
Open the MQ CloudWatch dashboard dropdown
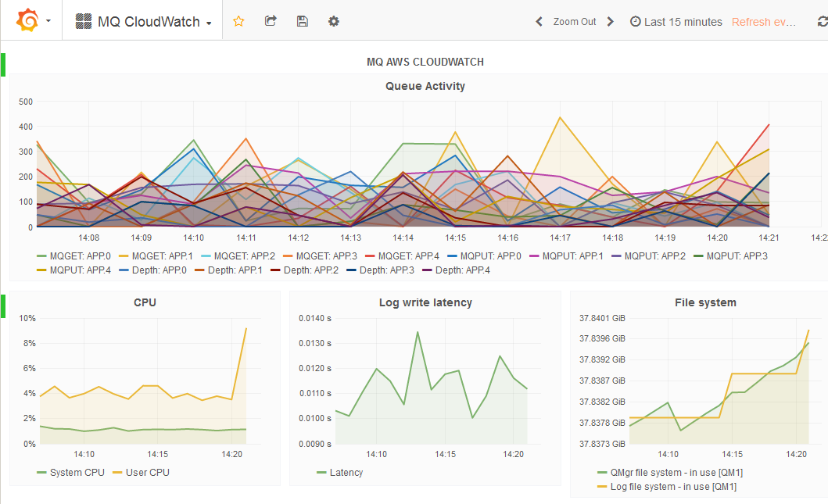145,22
